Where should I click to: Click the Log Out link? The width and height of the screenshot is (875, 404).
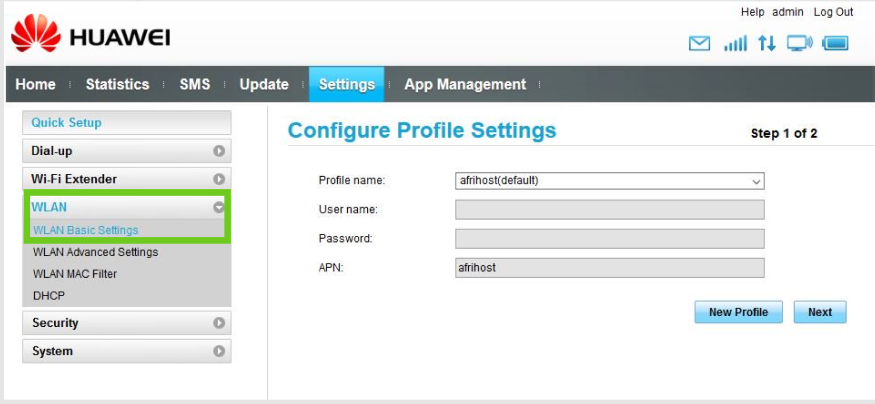pos(833,12)
